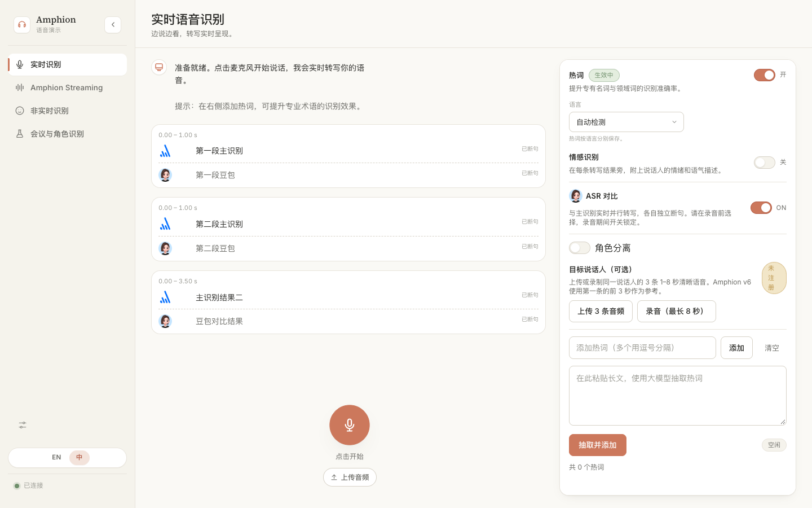Click the Amphion headphones logo icon

[22, 25]
